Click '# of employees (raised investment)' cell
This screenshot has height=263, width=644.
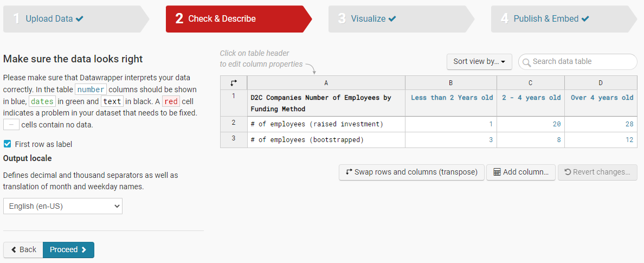[x=326, y=124]
